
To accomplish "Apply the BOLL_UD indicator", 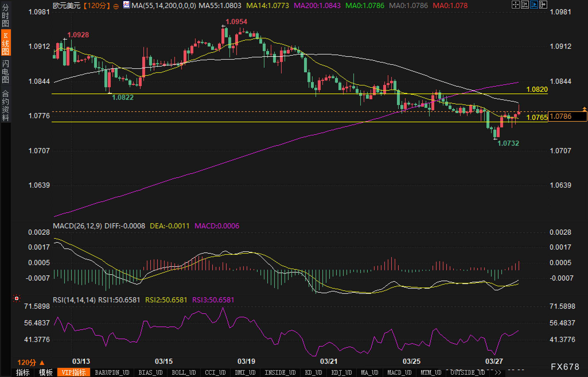I will click(x=184, y=372).
